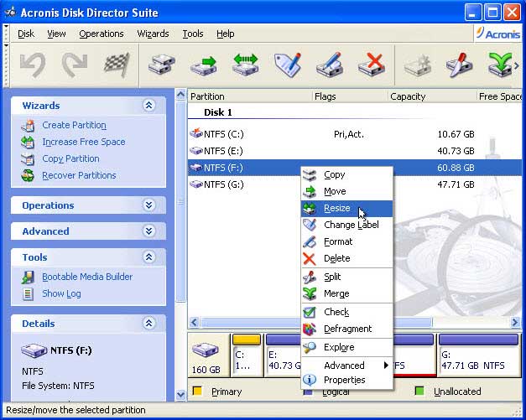Click the Bootable Media Builder icon

tap(28, 277)
